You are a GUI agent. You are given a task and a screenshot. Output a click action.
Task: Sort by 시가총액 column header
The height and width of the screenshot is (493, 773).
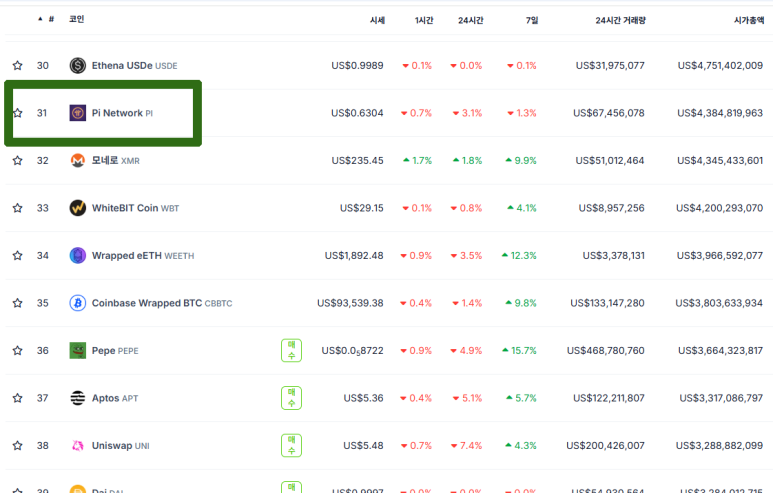(749, 20)
